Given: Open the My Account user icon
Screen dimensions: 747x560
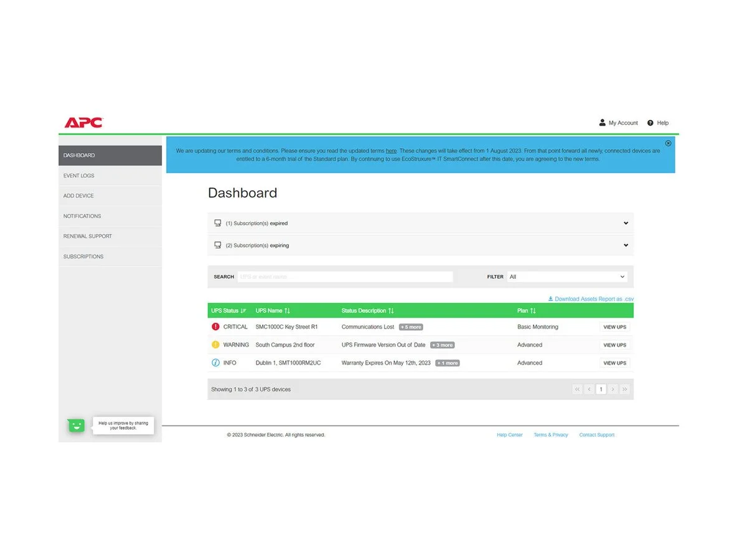Looking at the screenshot, I should pyautogui.click(x=602, y=123).
